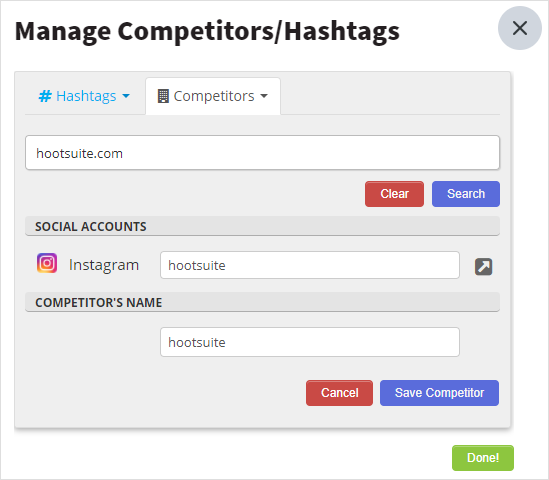Close the Manage Competitors/Hashtags dialog
This screenshot has height=480, width=549.
(x=520, y=28)
